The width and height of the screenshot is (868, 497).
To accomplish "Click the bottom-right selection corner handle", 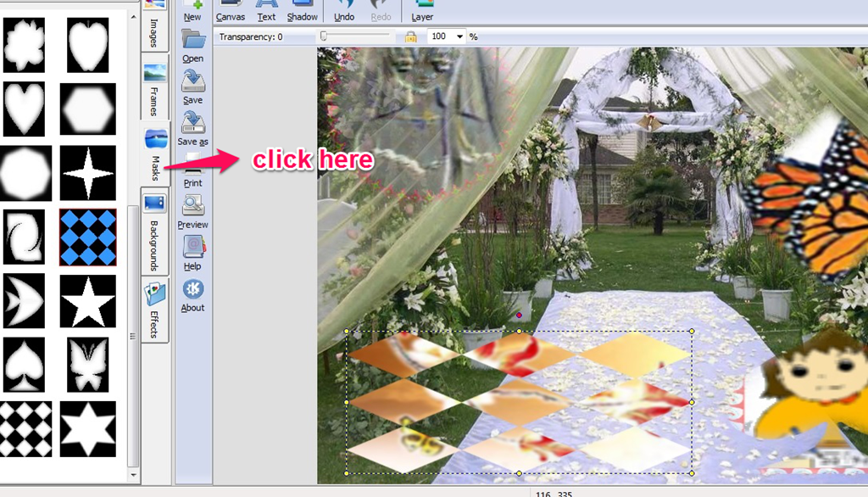I will pos(692,473).
